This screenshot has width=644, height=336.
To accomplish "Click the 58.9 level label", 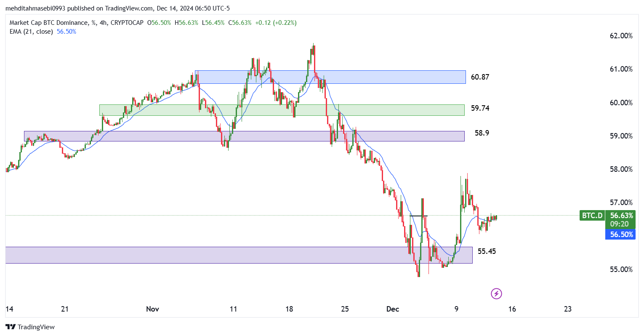I will (482, 133).
